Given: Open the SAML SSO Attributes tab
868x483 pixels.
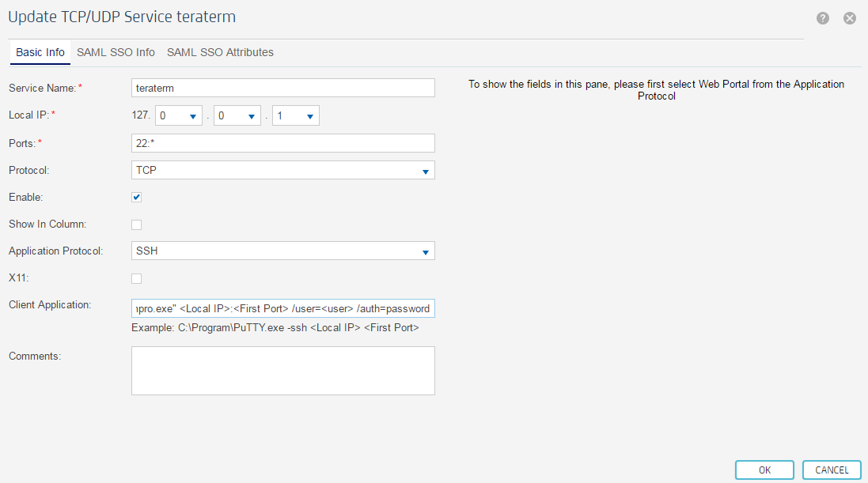Looking at the screenshot, I should pyautogui.click(x=220, y=53).
